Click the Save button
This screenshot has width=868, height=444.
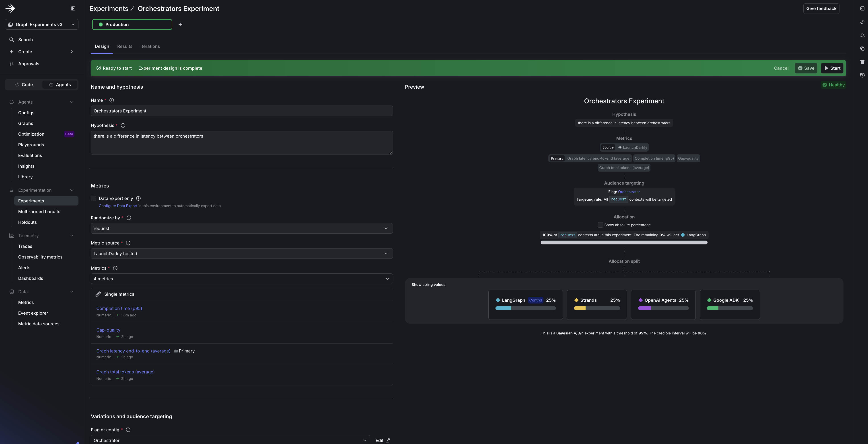click(806, 68)
